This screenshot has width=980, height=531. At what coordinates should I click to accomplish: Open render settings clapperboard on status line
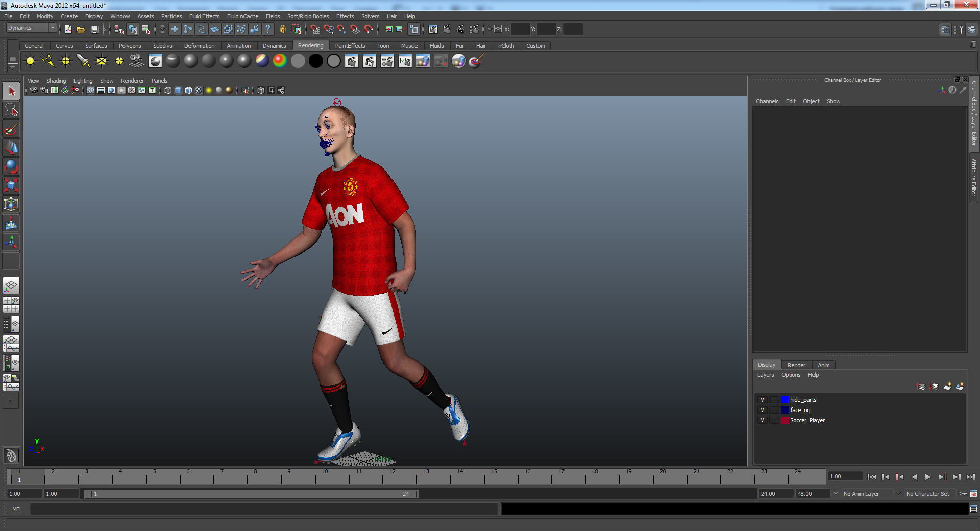tap(474, 29)
